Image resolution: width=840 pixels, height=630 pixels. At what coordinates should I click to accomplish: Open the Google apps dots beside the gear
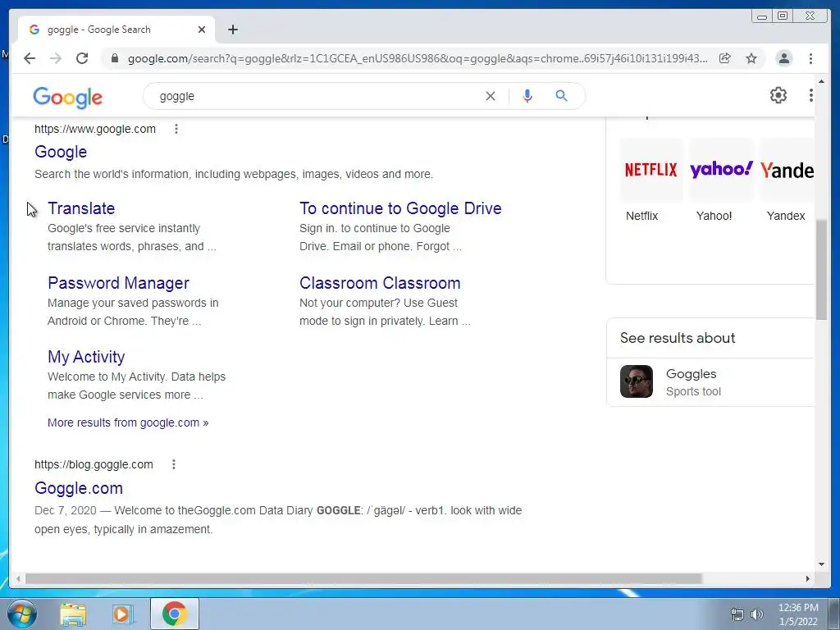click(811, 95)
